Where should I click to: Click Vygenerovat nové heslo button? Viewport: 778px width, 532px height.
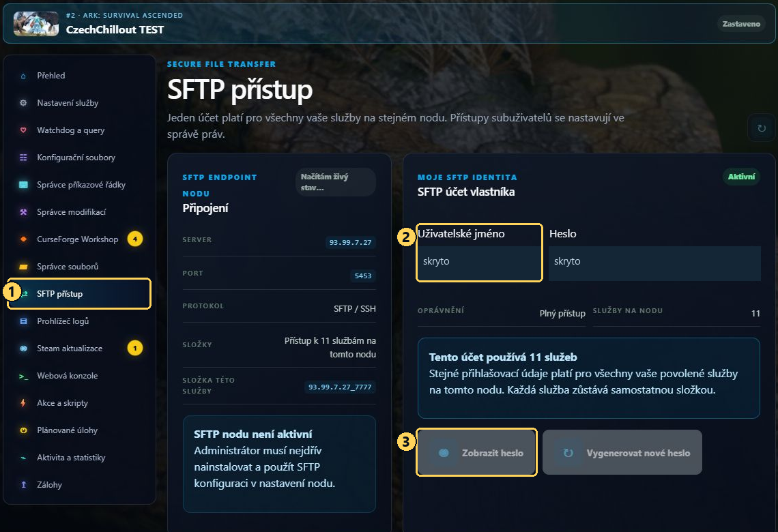[622, 453]
